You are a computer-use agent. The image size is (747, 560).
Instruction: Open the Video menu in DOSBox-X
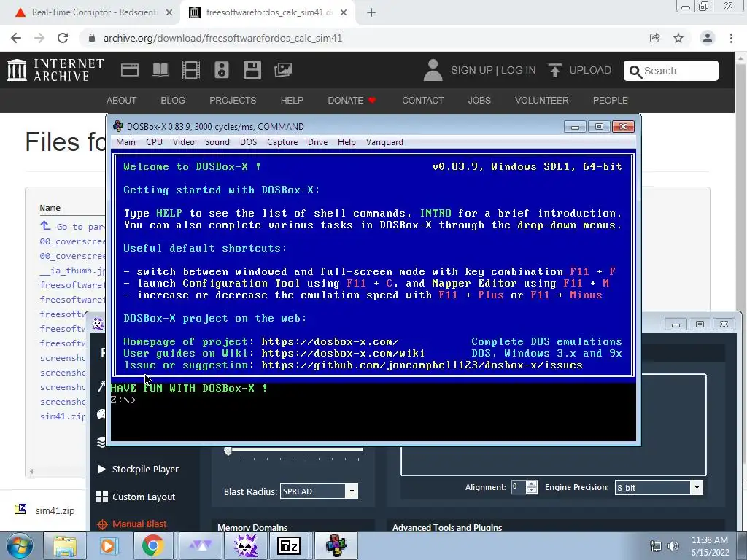(x=183, y=142)
